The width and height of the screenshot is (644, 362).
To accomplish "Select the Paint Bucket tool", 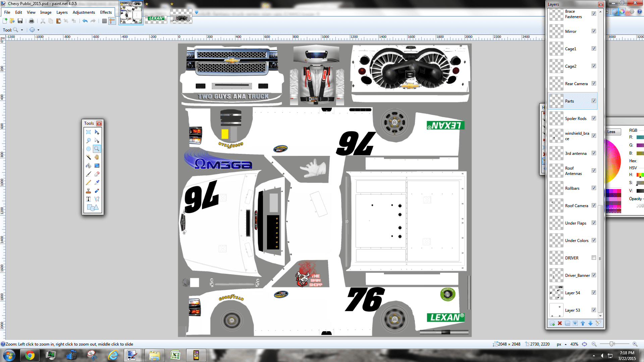I will 89,166.
